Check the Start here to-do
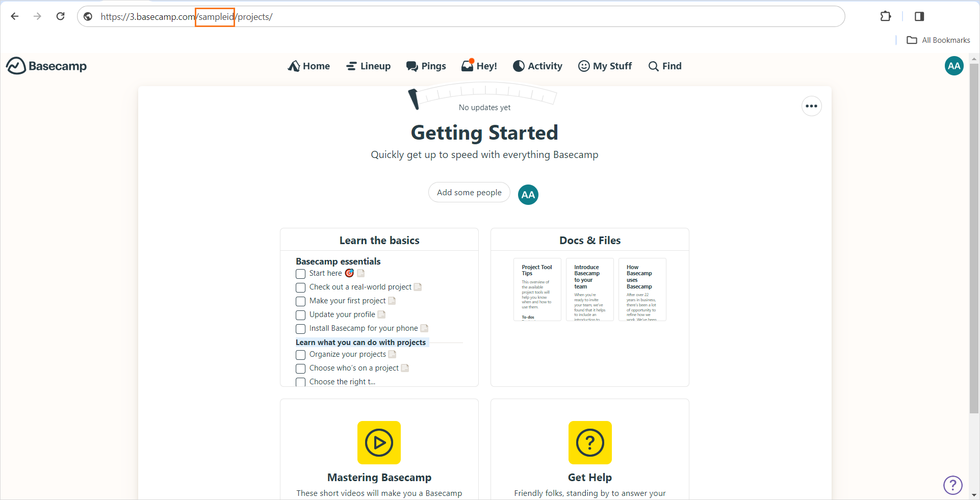Screen dimensions: 980x500 (301, 274)
